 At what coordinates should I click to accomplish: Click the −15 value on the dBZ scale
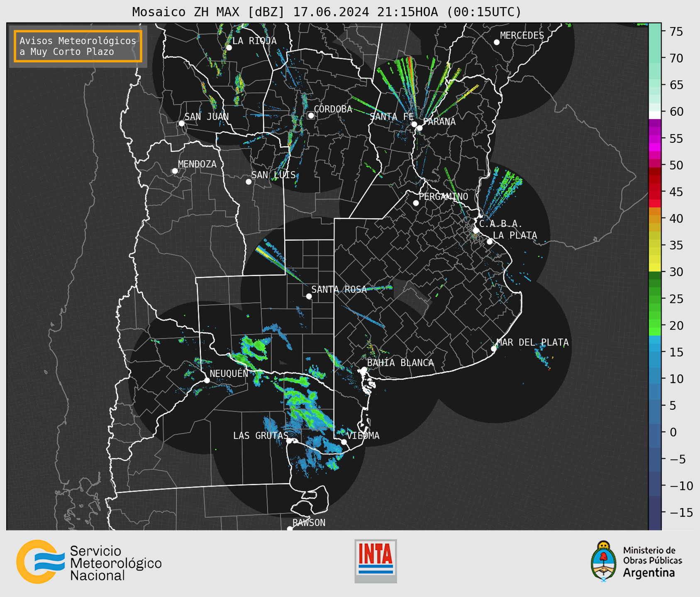(x=680, y=512)
